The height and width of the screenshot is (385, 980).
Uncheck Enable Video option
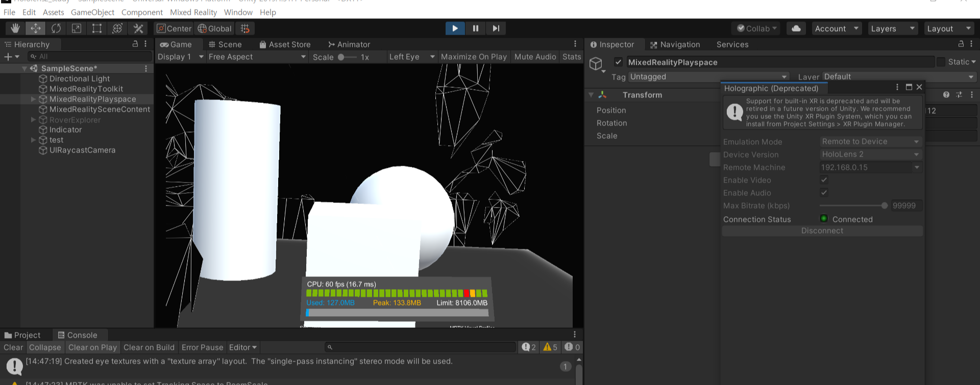[x=824, y=180]
